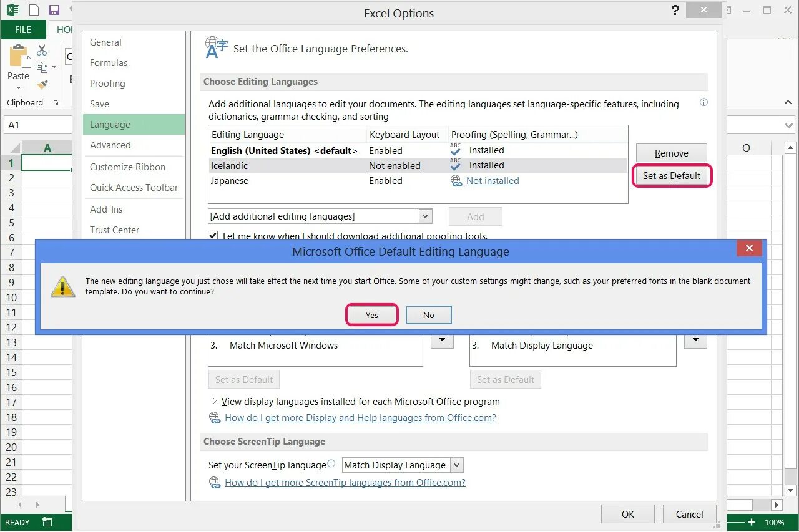Screen dimensions: 799x532
Task: Click the Format Painter brush icon
Action: (42, 84)
